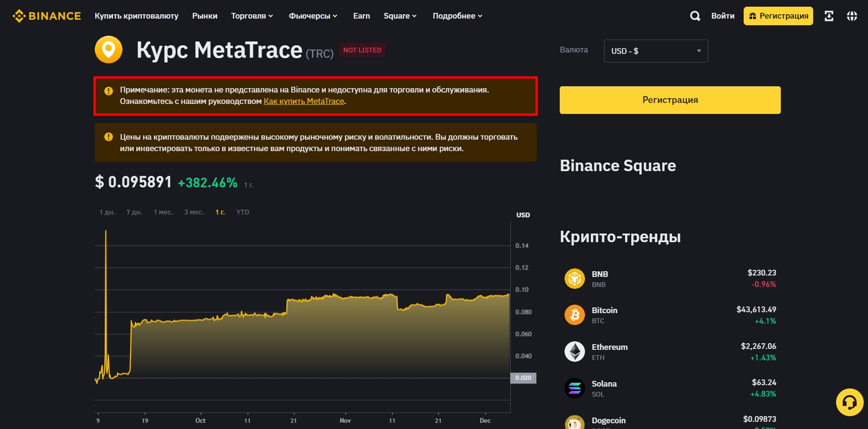Click the Binance Square heading
Screen dimensions: 868x429
618,166
